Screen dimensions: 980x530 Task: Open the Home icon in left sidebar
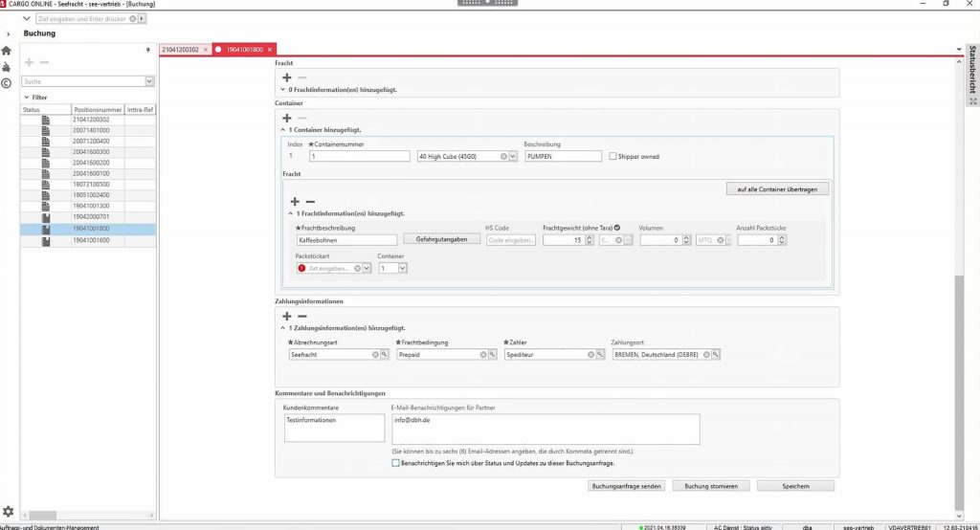7,51
